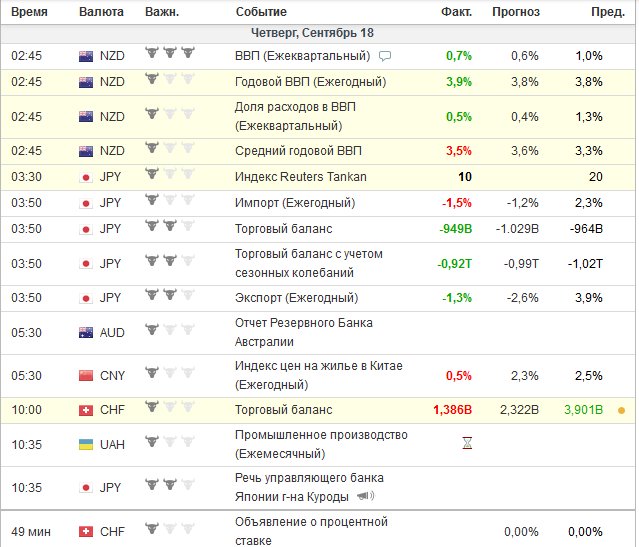Click the comment bubble icon beside ВВП (Ежеквартальный)
Image resolution: width=639 pixels, height=547 pixels.
(x=385, y=55)
